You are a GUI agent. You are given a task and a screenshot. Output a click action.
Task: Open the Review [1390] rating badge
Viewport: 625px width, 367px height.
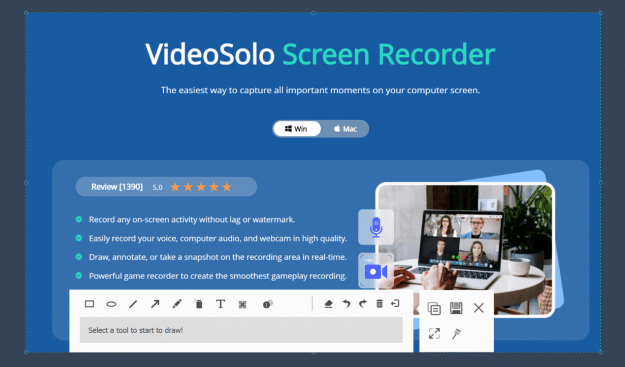point(166,186)
